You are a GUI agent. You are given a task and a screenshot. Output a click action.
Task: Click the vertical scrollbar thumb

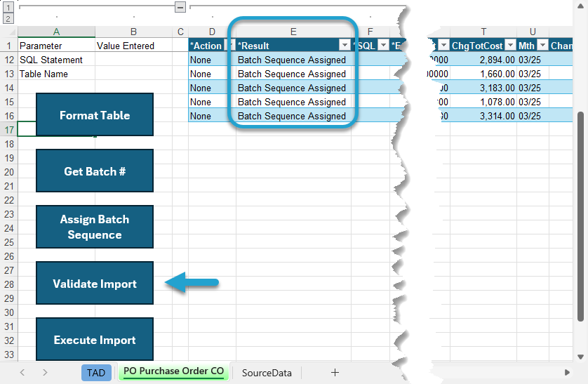(x=580, y=216)
